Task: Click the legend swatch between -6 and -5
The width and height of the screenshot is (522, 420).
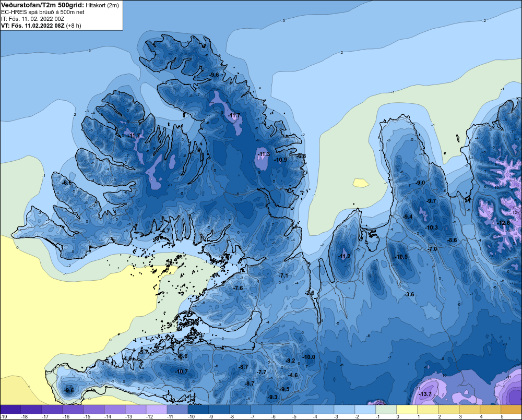Action: point(282,410)
